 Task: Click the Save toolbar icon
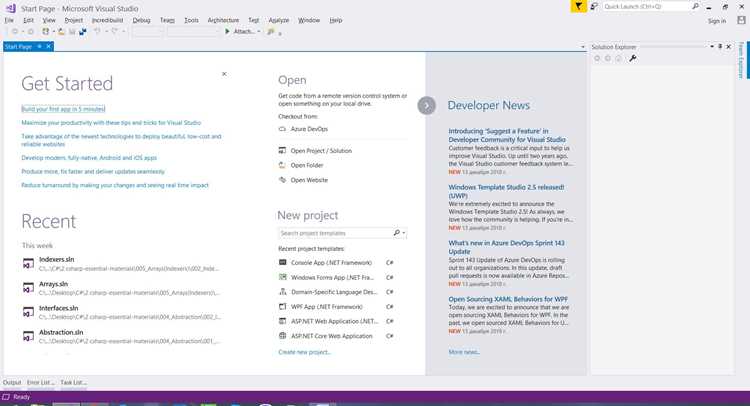(x=72, y=32)
